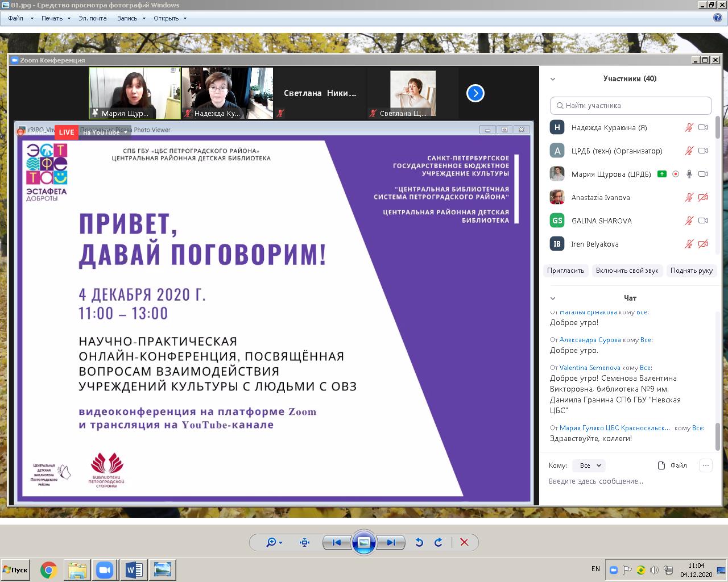Rotate the photo counterclockwise
The image size is (728, 582).
pyautogui.click(x=420, y=542)
